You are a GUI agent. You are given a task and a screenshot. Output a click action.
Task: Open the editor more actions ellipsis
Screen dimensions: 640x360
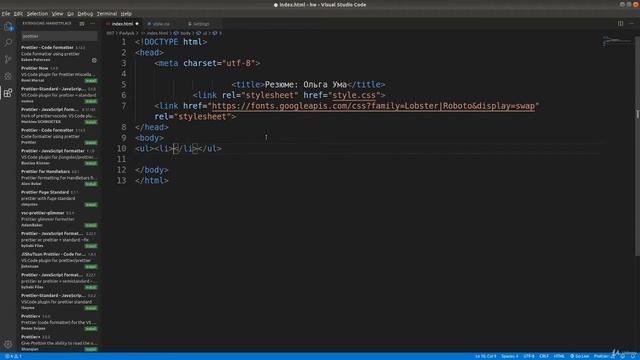pos(631,24)
